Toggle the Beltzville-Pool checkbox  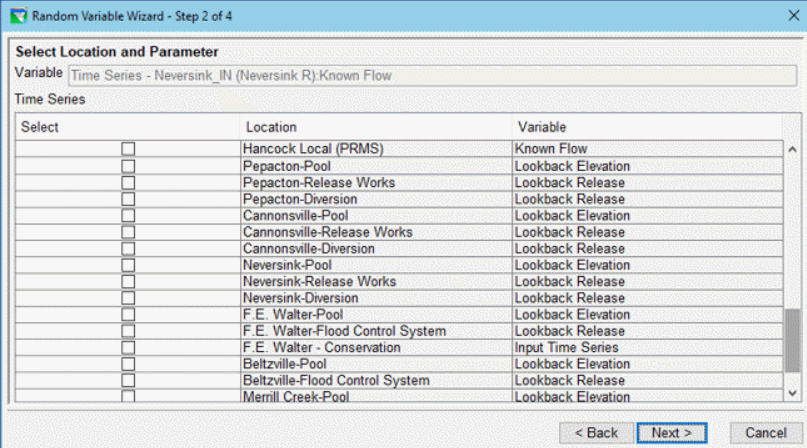tap(128, 364)
